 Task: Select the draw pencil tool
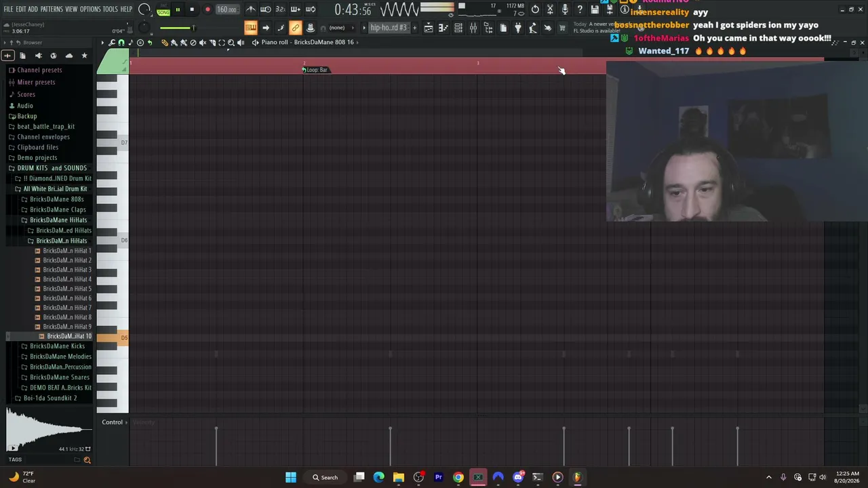pyautogui.click(x=165, y=43)
